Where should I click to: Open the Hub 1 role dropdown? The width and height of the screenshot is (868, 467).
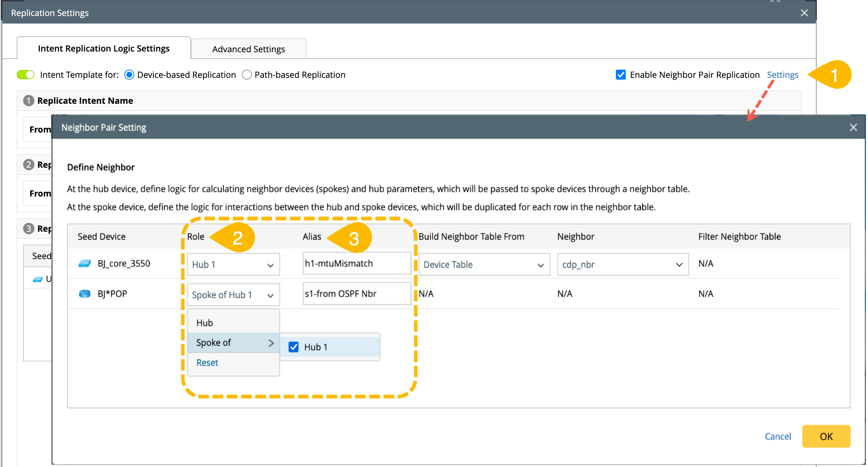pyautogui.click(x=233, y=264)
